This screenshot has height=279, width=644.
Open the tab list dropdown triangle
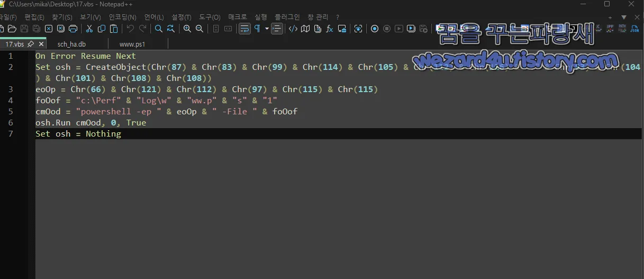[624, 17]
